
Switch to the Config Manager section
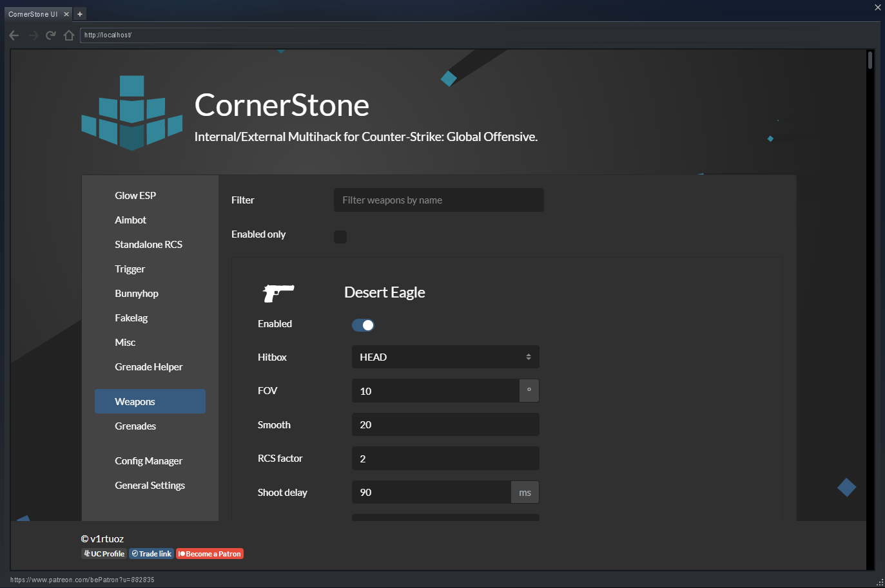(148, 461)
